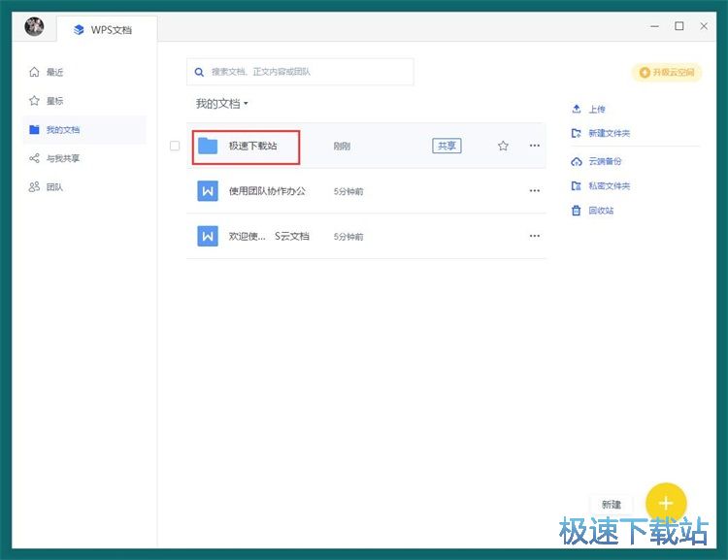The height and width of the screenshot is (560, 728).
Task: Click the 上传 upload link
Action: point(597,109)
